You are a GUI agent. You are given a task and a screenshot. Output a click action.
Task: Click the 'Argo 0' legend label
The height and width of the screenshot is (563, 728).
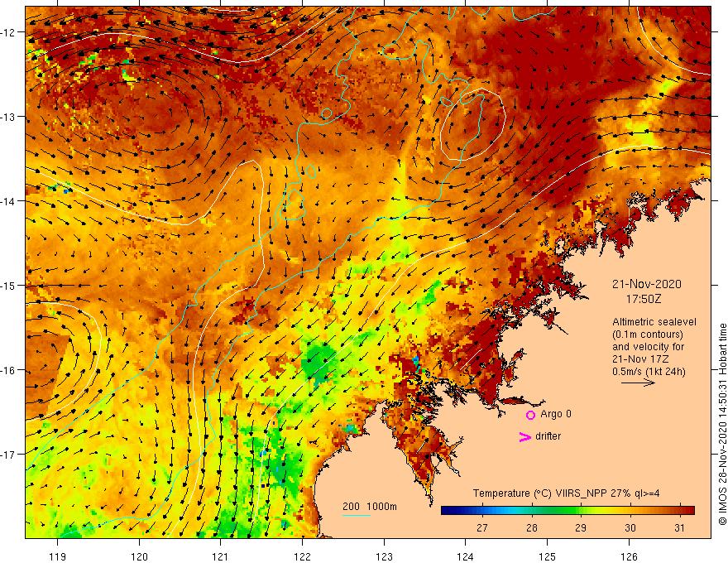[556, 414]
